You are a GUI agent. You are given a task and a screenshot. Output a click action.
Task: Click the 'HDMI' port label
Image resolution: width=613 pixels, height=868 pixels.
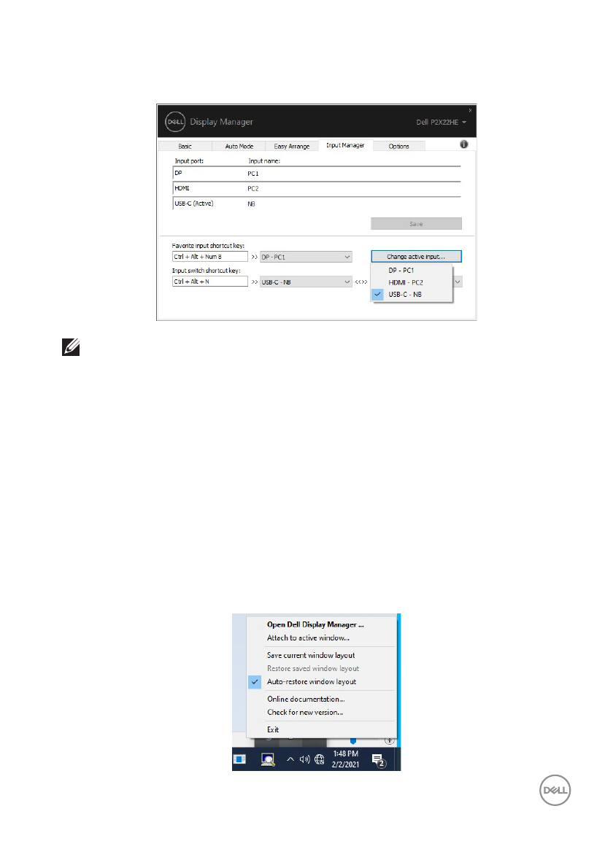(x=182, y=188)
